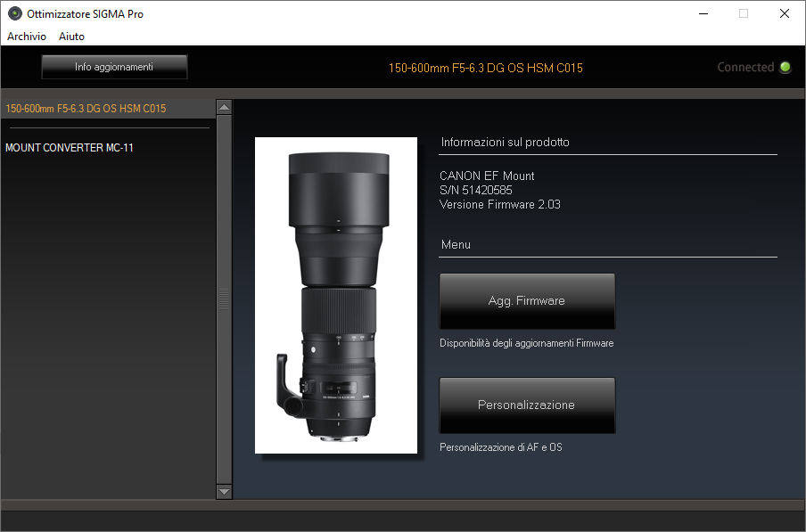Open the Archivio menu
806x532 pixels.
tap(27, 37)
